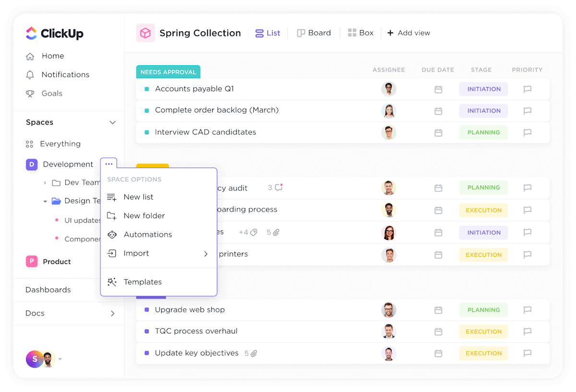Click the Home icon in the sidebar
This screenshot has width=576, height=392.
point(30,56)
